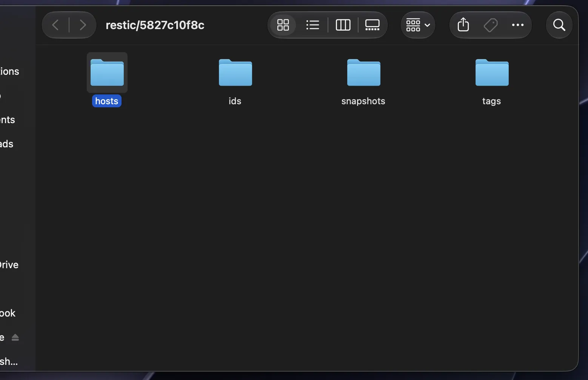Click the snapshots folder name label
Screen dimensions: 588x380
pyautogui.click(x=363, y=101)
